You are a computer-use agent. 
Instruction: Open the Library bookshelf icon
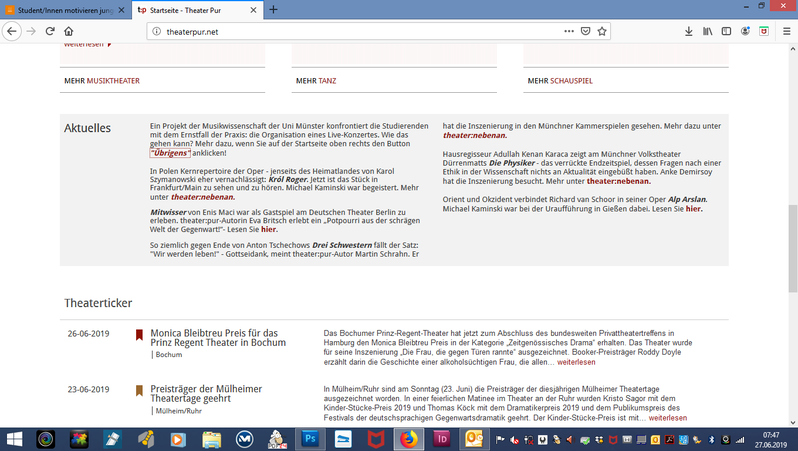707,31
